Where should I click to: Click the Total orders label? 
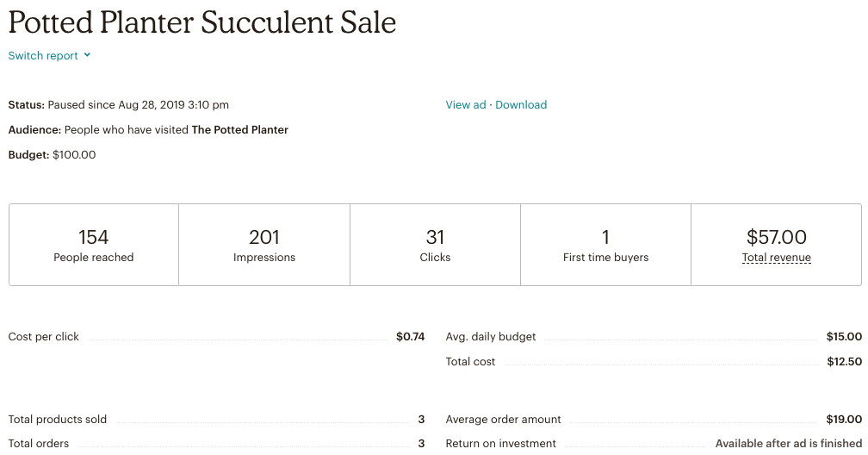(39, 444)
